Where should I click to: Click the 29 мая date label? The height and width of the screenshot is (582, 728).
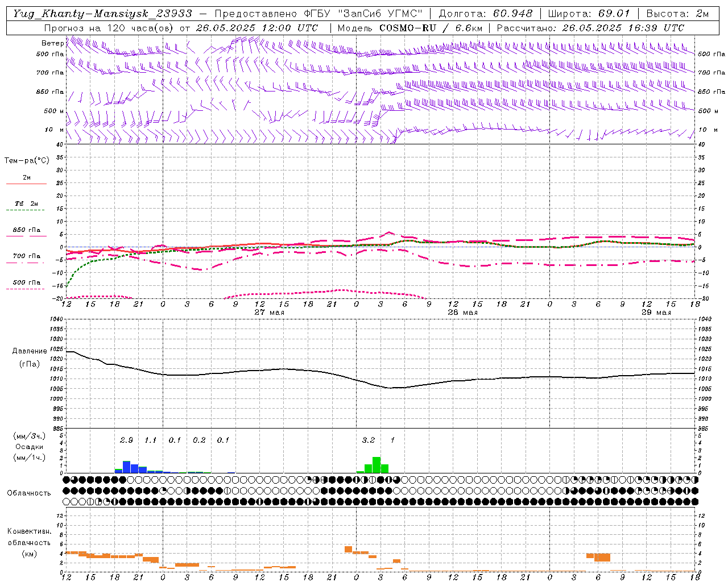coord(656,313)
